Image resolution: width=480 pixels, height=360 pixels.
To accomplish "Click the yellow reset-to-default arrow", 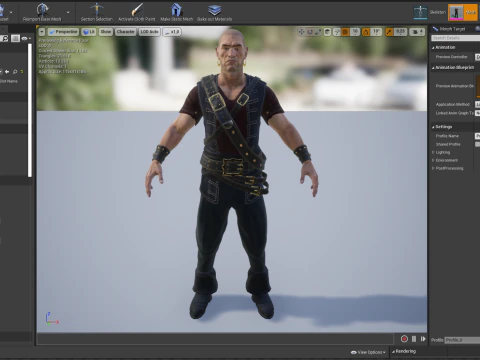I will [22, 72].
